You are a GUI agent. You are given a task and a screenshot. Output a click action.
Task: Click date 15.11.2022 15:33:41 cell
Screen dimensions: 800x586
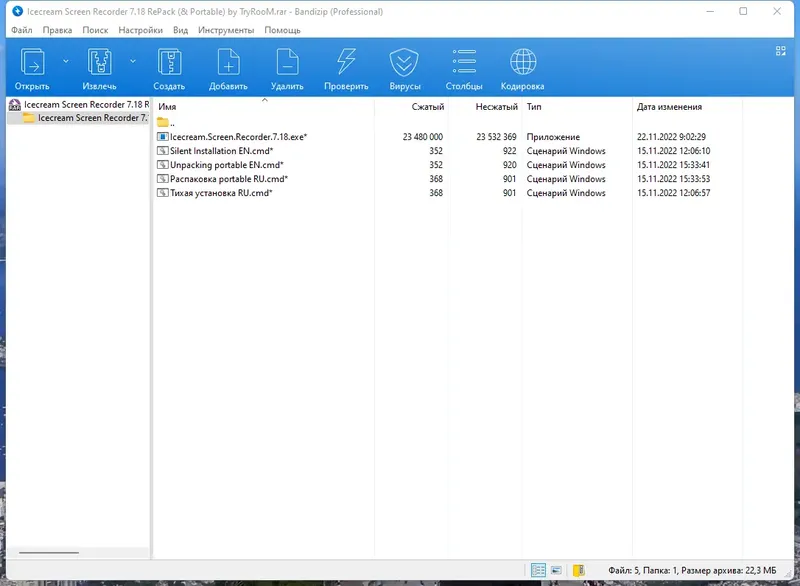coord(673,165)
